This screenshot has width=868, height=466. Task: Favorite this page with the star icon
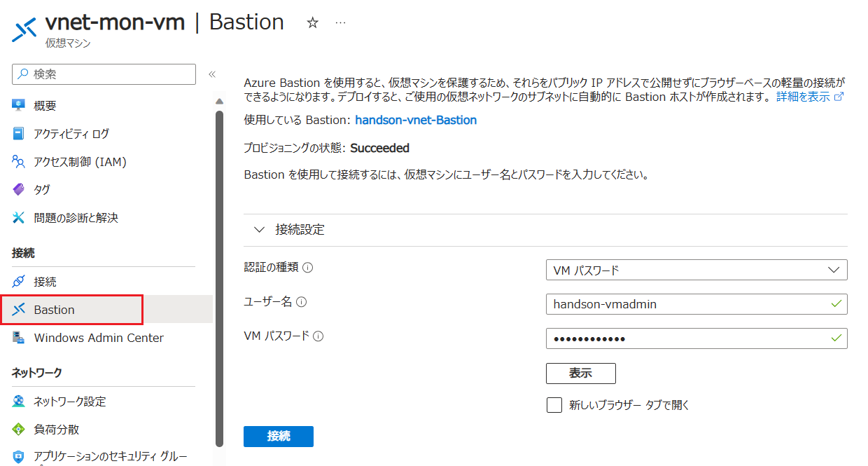(313, 23)
